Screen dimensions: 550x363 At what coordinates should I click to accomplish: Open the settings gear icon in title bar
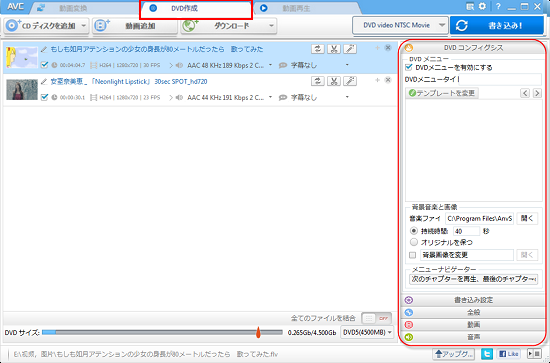(x=483, y=6)
